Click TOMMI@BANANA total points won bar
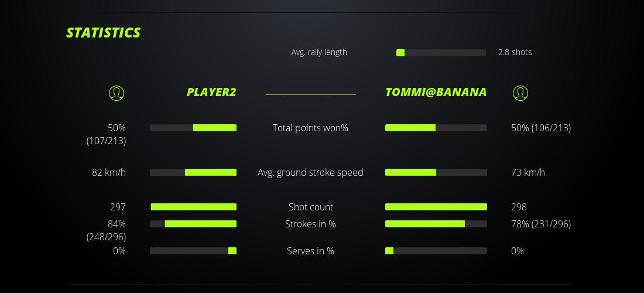 tap(436, 128)
